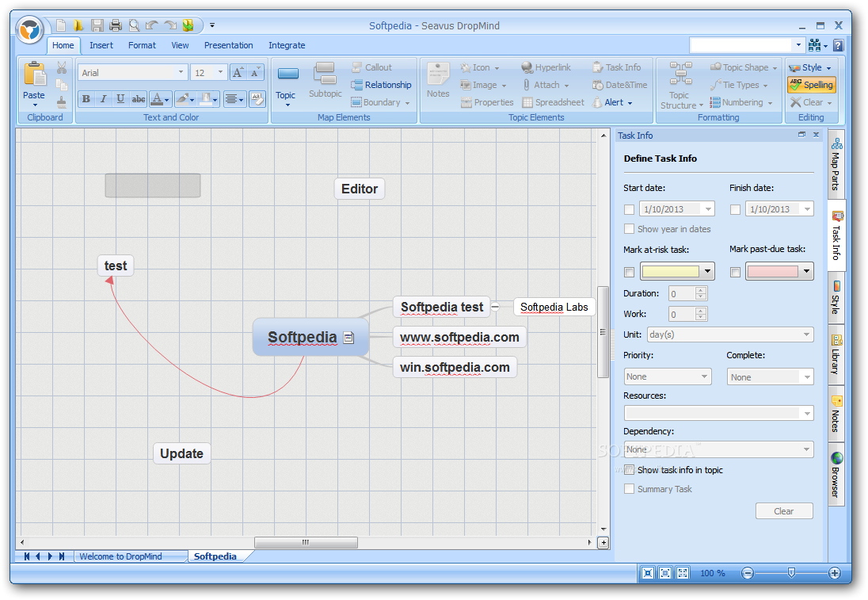Image resolution: width=868 pixels, height=600 pixels.
Task: Select the www.softpedia.com subtopic
Action: [459, 338]
